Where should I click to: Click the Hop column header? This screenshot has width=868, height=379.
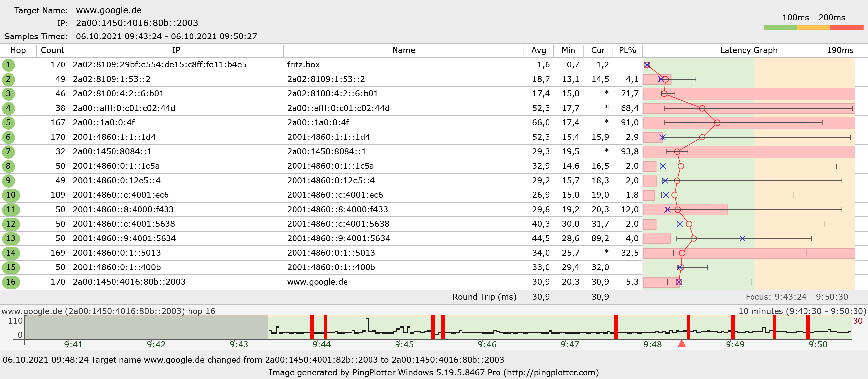[x=18, y=50]
